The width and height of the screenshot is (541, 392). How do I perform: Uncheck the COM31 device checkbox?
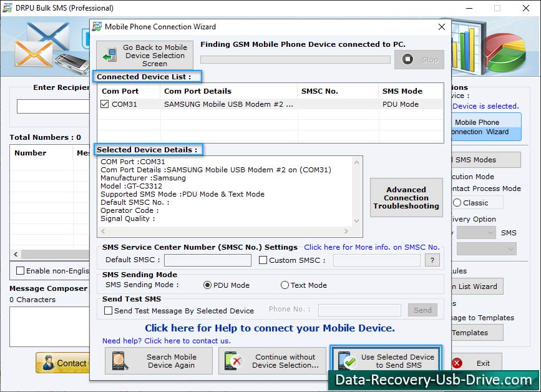[105, 104]
